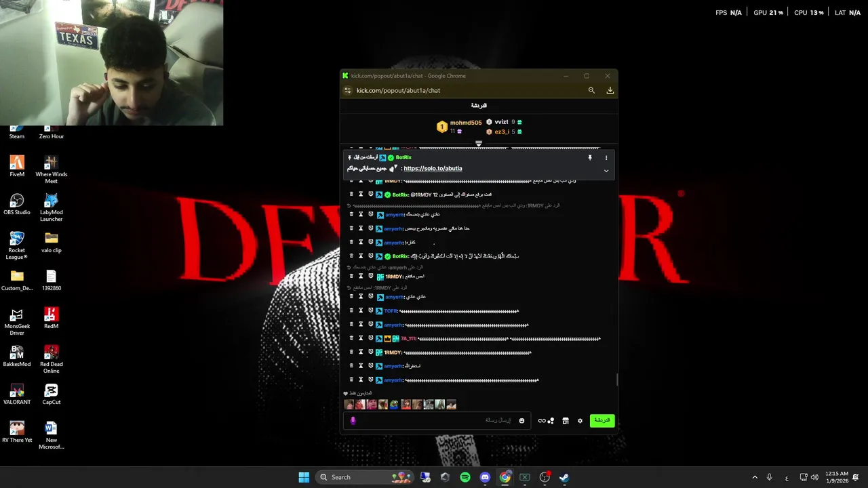The image size is (868, 488).
Task: Open mohmd505 top gifter profile
Action: click(466, 123)
